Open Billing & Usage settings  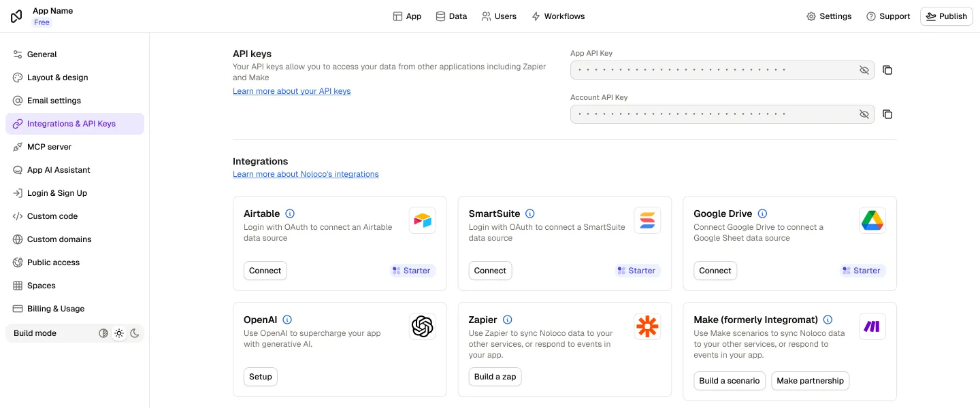coord(75,309)
